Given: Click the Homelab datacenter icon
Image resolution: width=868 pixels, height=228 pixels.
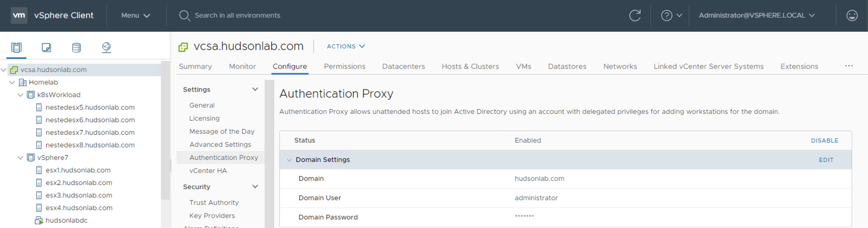Looking at the screenshot, I should point(22,82).
